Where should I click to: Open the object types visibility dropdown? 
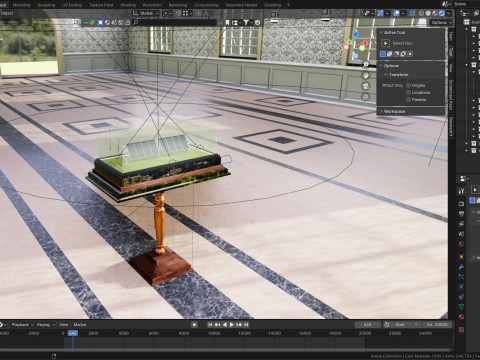pyautogui.click(x=368, y=13)
